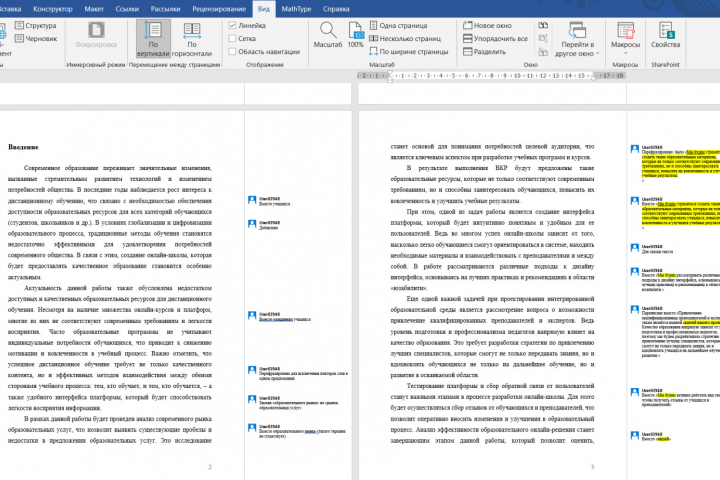Screen dimensions: 720x480
Task: Click Разделить to split the window
Action: coord(484,51)
